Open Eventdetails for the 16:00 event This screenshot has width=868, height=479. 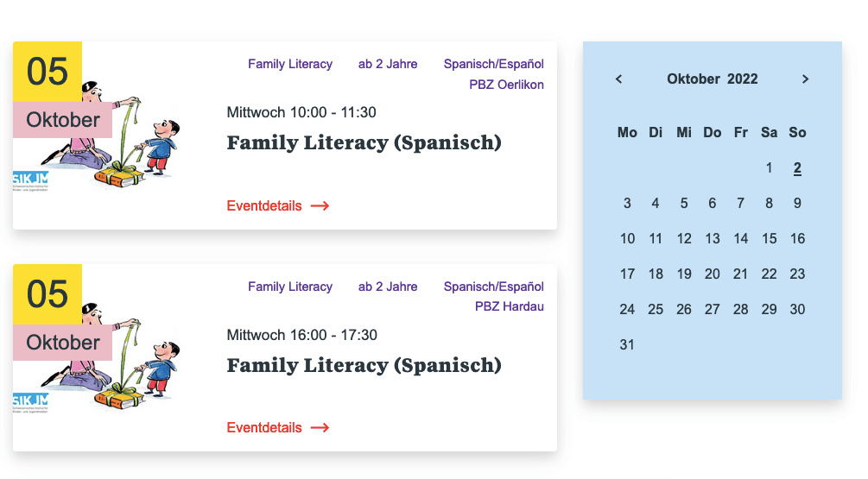pos(264,428)
